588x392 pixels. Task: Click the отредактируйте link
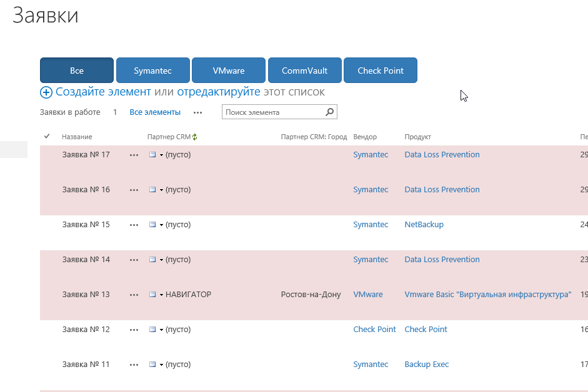(x=219, y=92)
